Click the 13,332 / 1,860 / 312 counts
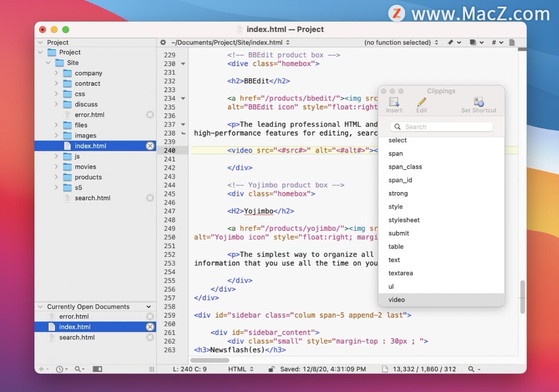Screen dimensions: 559x392 424,369
